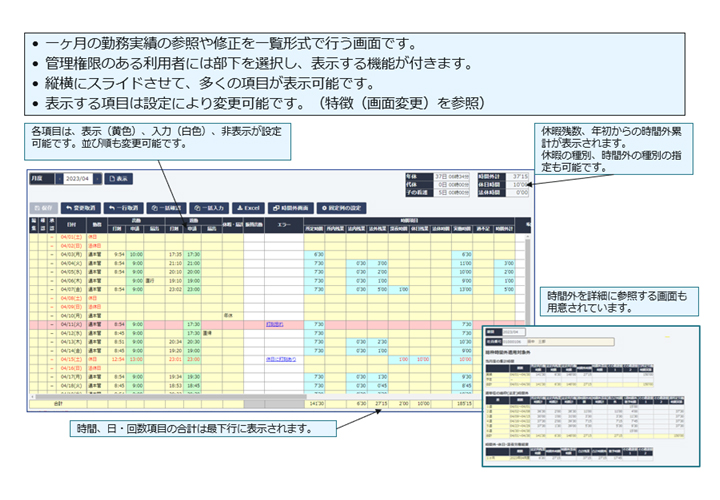Click the left arrow of the horizontal scrollbar
The height and width of the screenshot is (500, 720).
coord(32,397)
